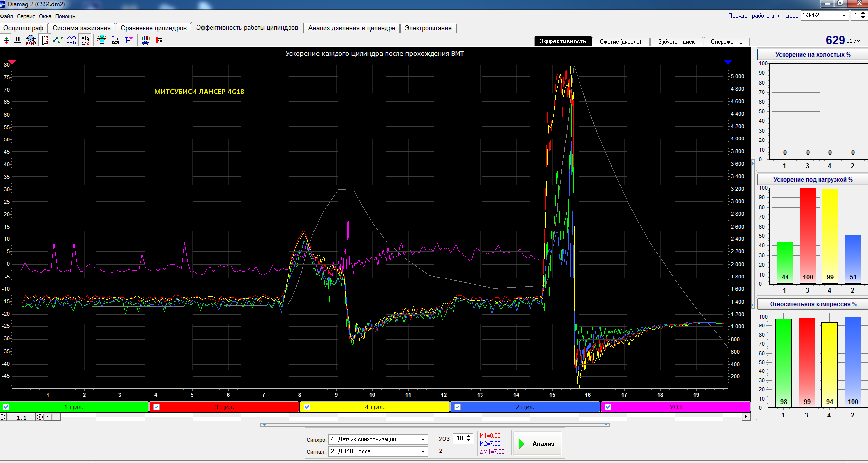Click the red bar with 10 icon
The image size is (868, 463).
159,40
